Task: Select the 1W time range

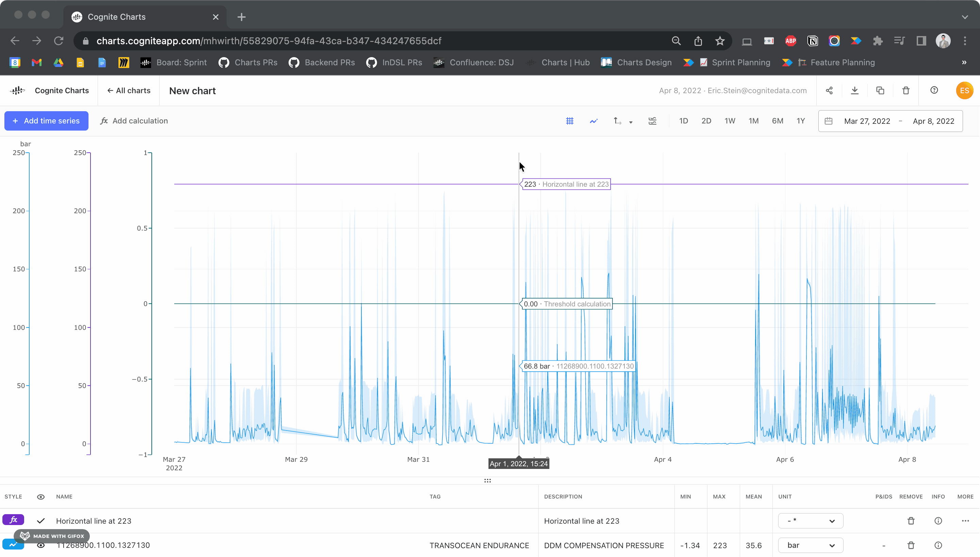Action: (x=730, y=121)
